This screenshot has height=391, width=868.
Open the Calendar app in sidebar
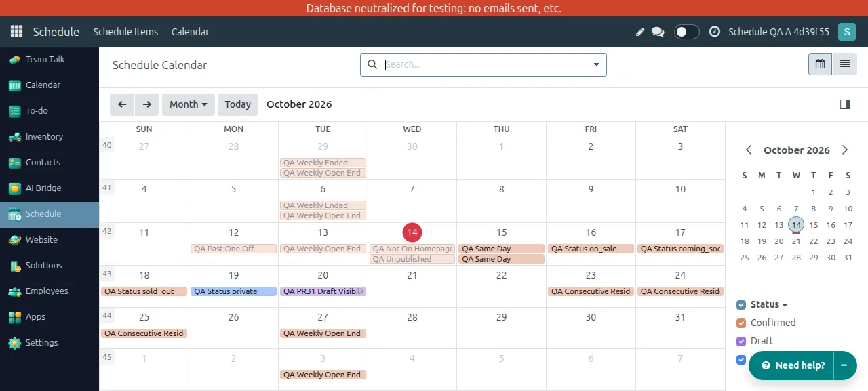click(50, 85)
